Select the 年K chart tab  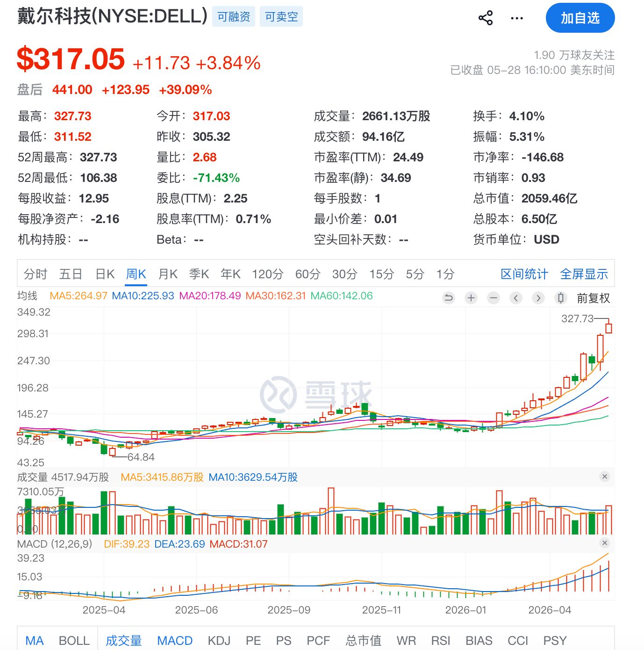[x=230, y=274]
